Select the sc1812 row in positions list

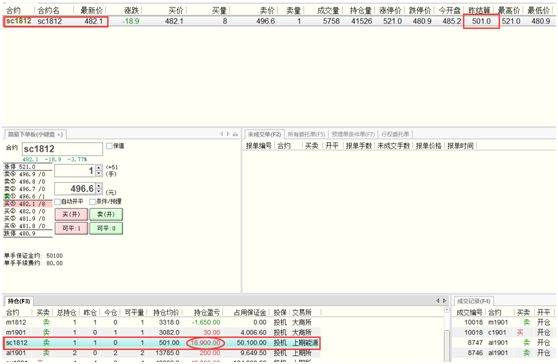(x=162, y=343)
